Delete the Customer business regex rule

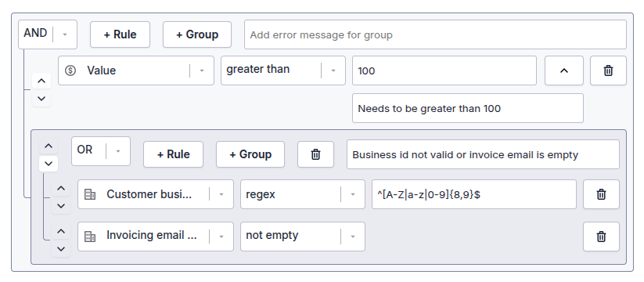tap(601, 194)
